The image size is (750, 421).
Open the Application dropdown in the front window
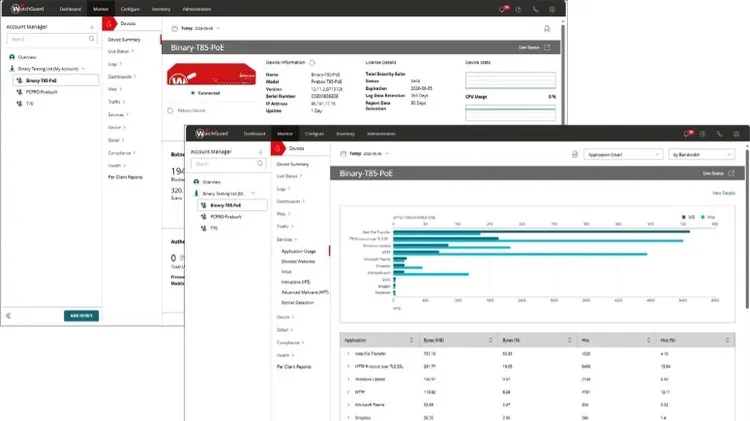pos(622,155)
